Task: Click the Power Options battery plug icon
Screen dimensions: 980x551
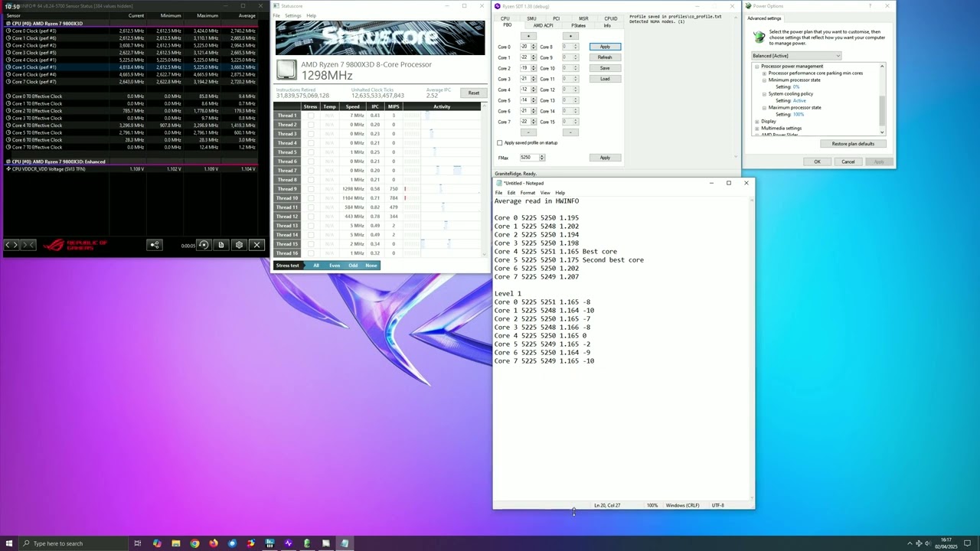Action: [x=759, y=36]
